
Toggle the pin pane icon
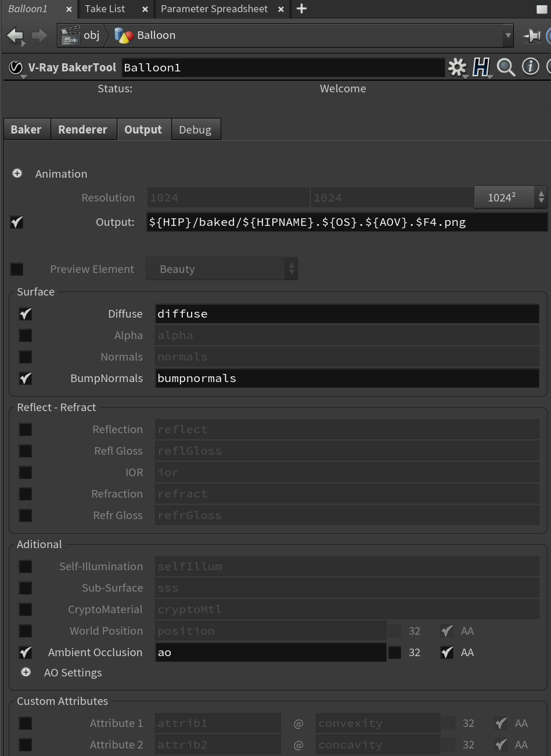(531, 36)
